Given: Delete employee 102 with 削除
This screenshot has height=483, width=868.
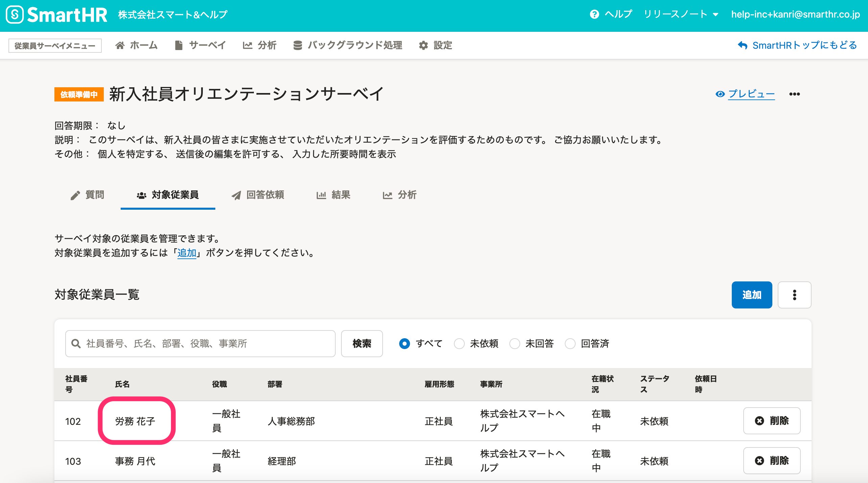Looking at the screenshot, I should tap(772, 421).
